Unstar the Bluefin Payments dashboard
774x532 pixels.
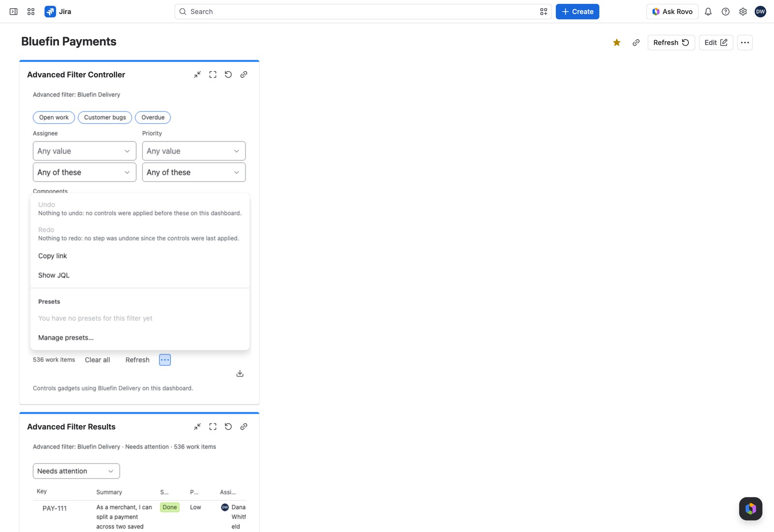click(x=617, y=43)
